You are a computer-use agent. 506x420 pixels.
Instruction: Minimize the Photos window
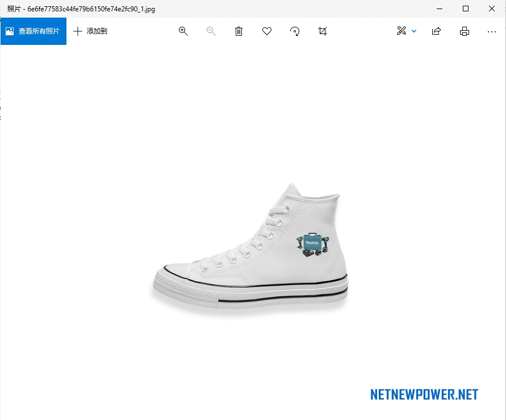click(x=440, y=9)
